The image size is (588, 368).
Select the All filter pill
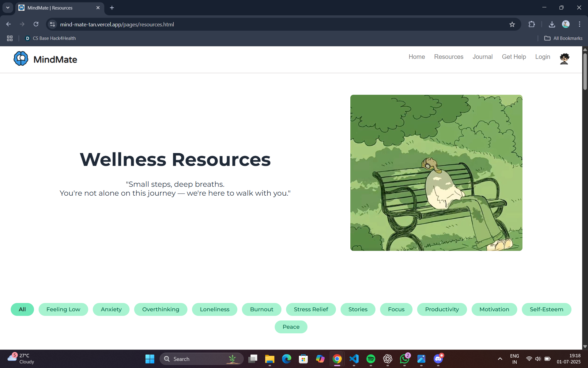tap(22, 309)
